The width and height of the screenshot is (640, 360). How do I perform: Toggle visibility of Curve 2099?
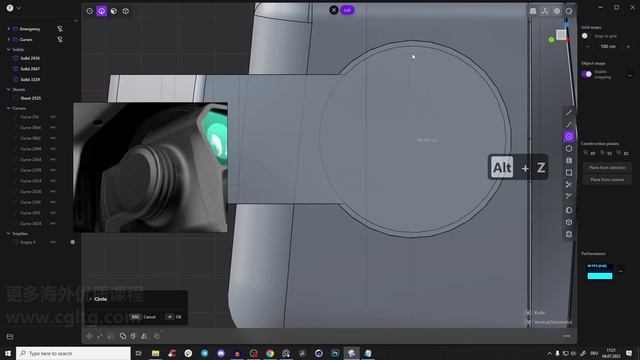click(x=53, y=149)
